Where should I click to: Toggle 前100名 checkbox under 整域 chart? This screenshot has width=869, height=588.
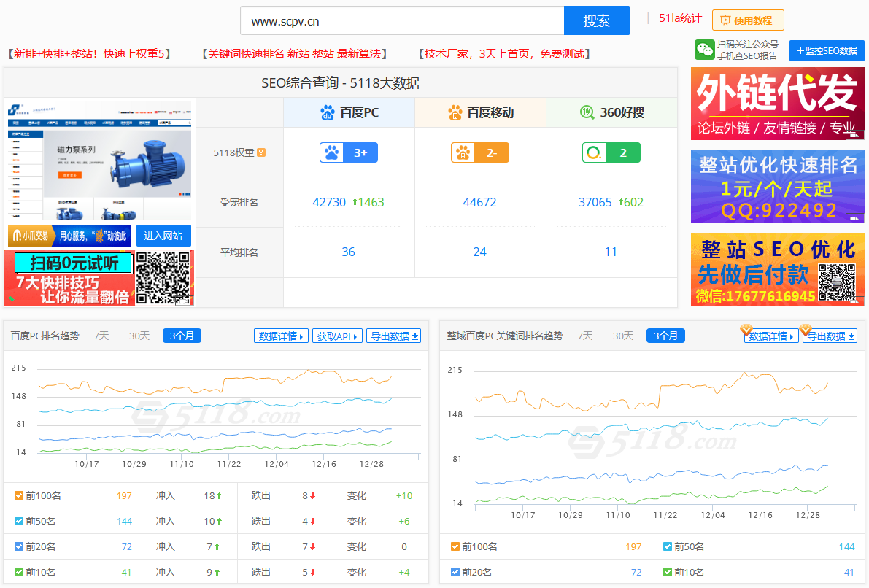pyautogui.click(x=455, y=546)
